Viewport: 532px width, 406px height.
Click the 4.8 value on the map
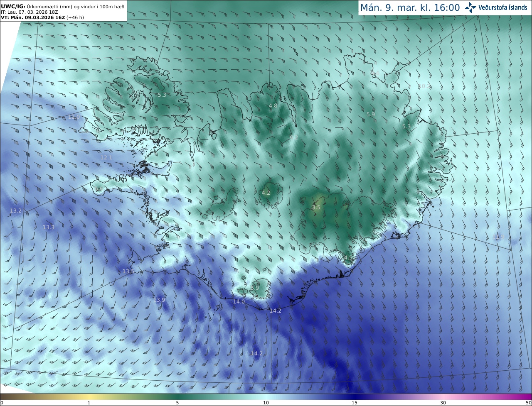pyautogui.click(x=273, y=105)
